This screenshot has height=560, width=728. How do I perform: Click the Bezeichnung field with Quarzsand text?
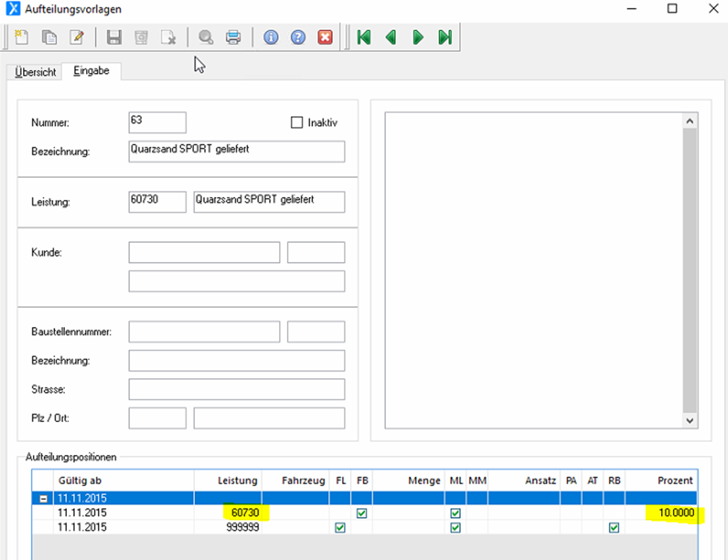click(236, 151)
